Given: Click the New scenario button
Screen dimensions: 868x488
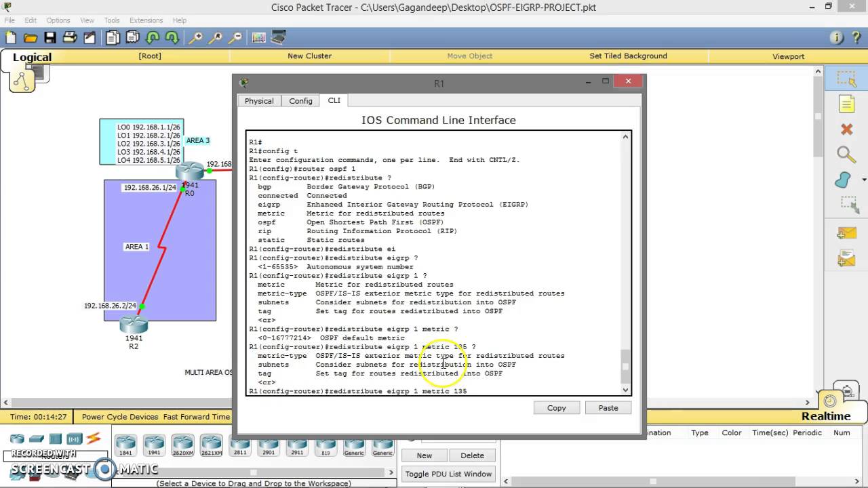Looking at the screenshot, I should (x=425, y=455).
